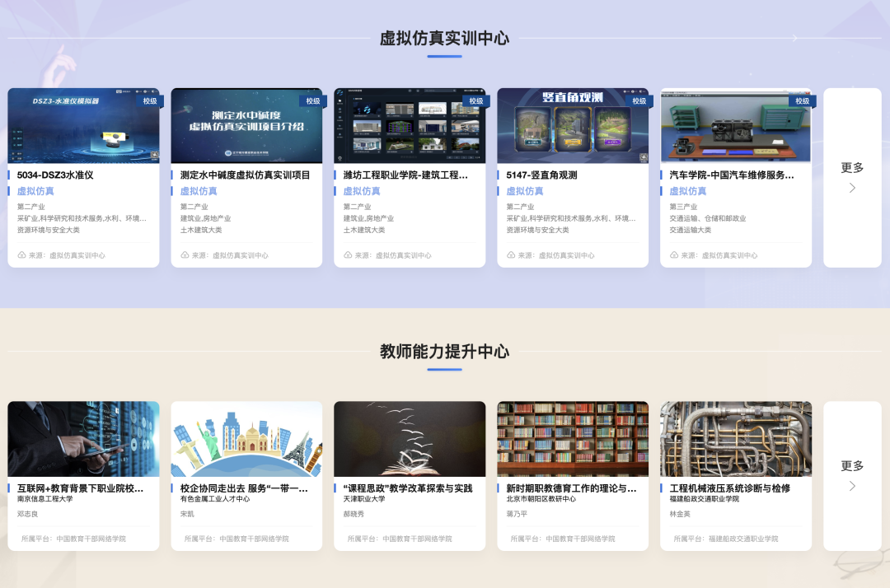The height and width of the screenshot is (588, 890).
Task: Open the 虚拟仿真实训中心 section heading
Action: [445, 37]
